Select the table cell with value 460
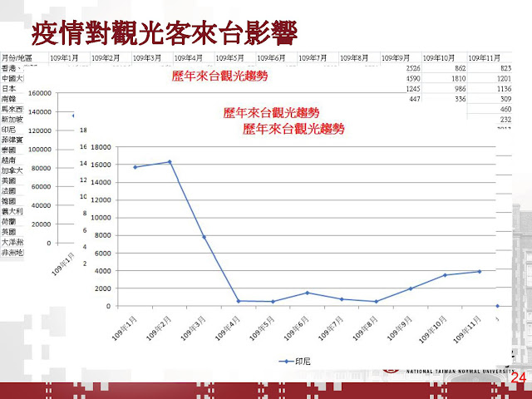Screen dimensions: 532x399 click(505, 109)
